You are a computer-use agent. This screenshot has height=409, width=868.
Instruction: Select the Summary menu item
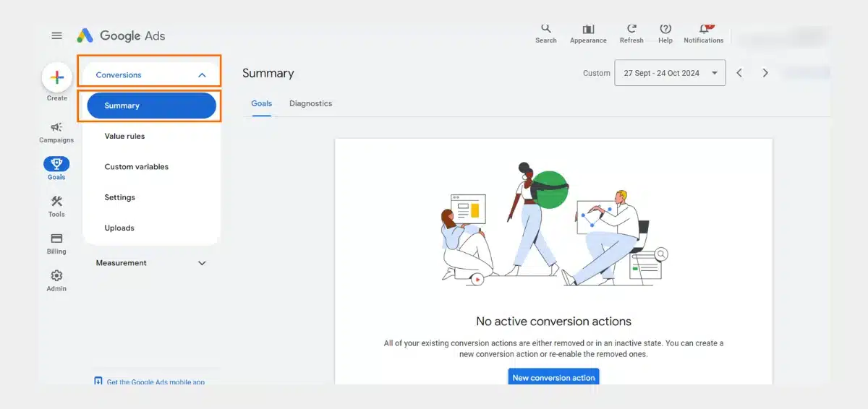coord(152,106)
